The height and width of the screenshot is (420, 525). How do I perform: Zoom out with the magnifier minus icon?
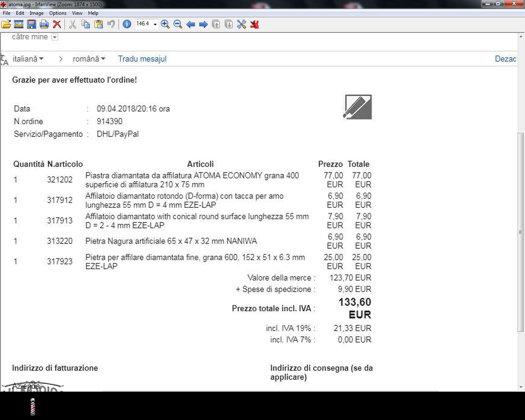point(178,24)
